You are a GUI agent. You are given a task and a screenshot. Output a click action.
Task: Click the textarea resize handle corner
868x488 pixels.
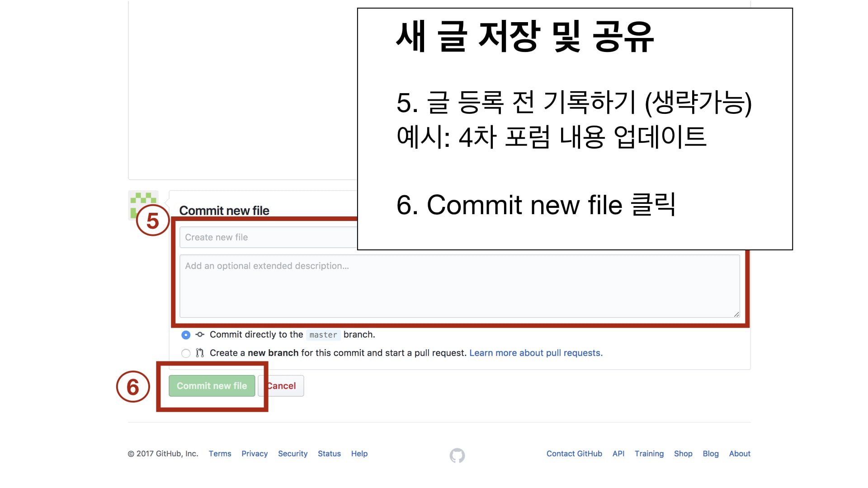point(736,314)
